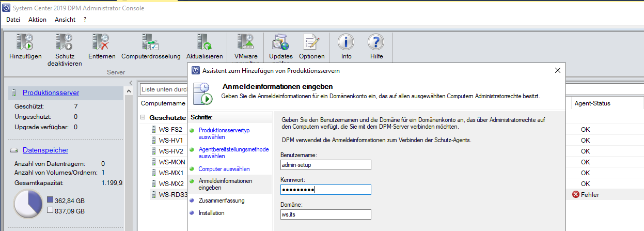Click the wizard title bar icon
The height and width of the screenshot is (231, 644).
[196, 70]
